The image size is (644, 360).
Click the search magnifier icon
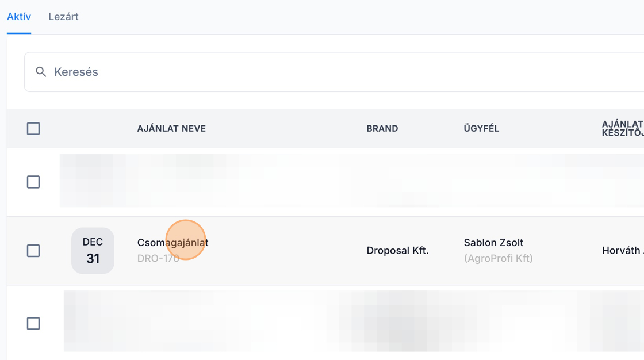[x=41, y=72]
